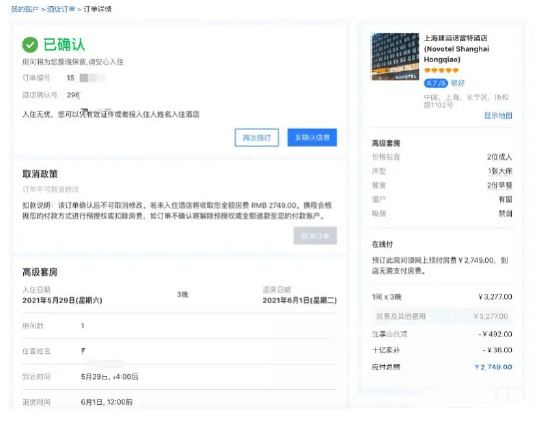Click the blue 4.7/5 rating badge
538x422 pixels.
[x=436, y=83]
